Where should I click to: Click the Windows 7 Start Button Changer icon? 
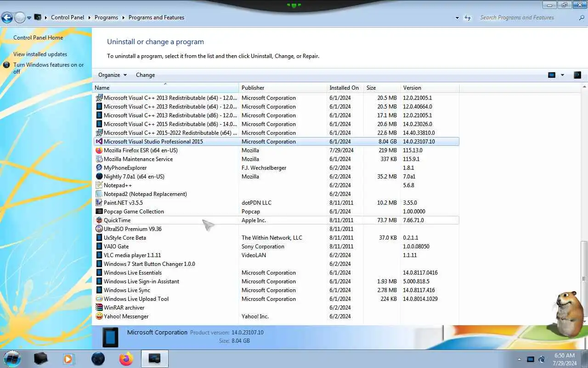[99, 264]
